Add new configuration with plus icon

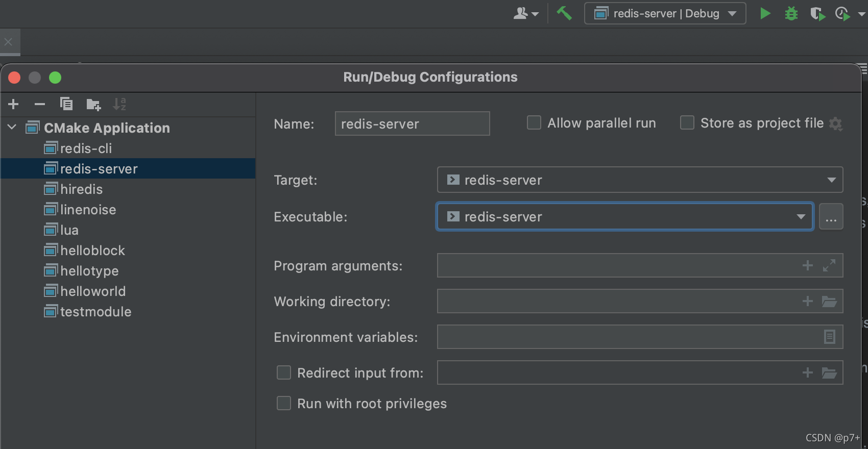click(x=14, y=105)
